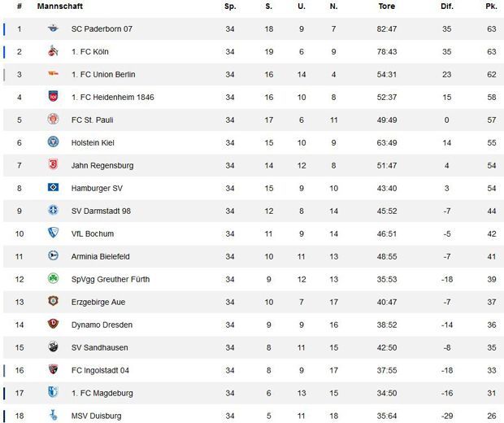Click the Dynamo Dresden club logo
This screenshot has width=504, height=423.
point(53,325)
